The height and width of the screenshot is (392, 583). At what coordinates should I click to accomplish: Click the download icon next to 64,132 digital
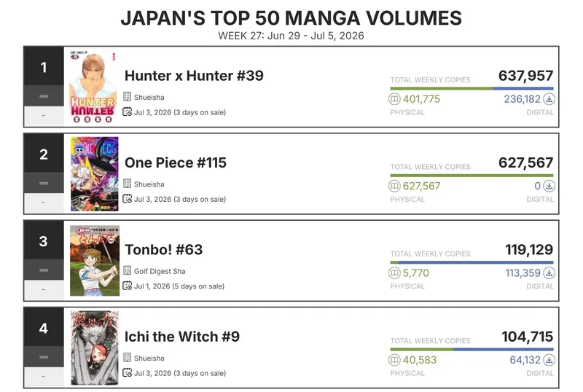point(549,360)
